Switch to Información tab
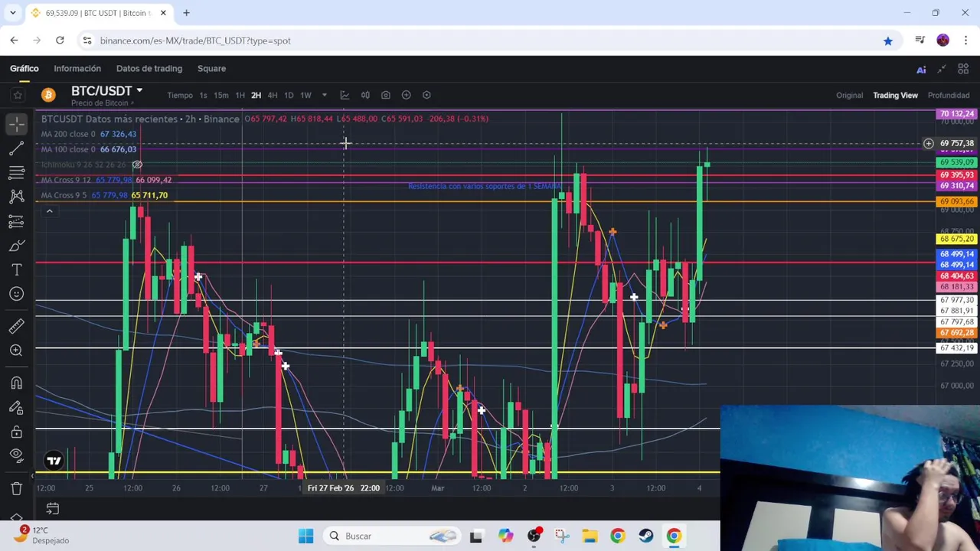This screenshot has width=980, height=551. point(77,69)
